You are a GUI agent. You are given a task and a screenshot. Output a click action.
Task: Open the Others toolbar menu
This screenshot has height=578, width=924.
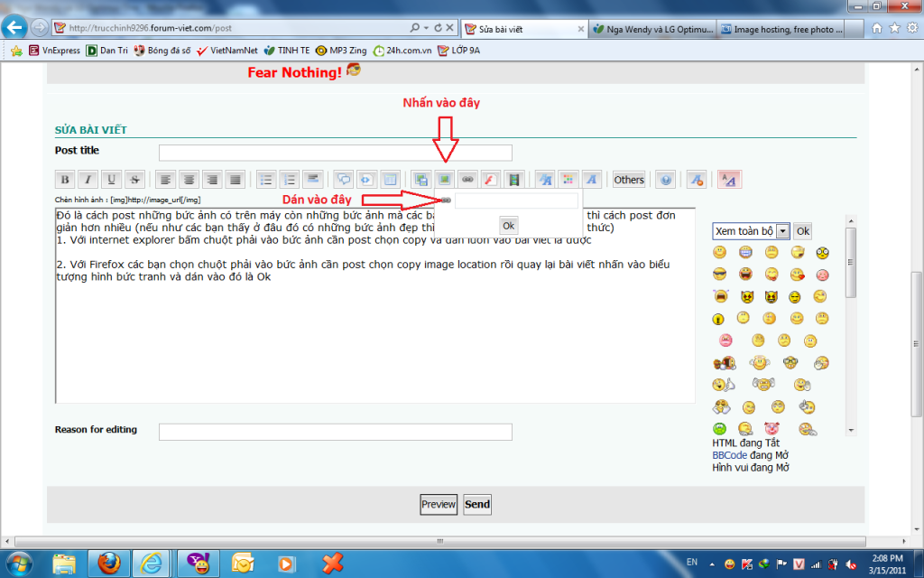tap(629, 180)
